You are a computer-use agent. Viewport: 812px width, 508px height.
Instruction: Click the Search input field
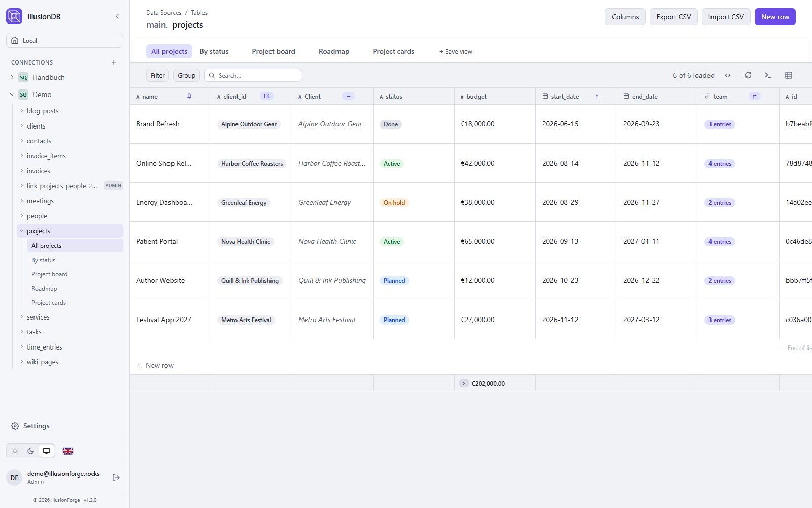253,75
